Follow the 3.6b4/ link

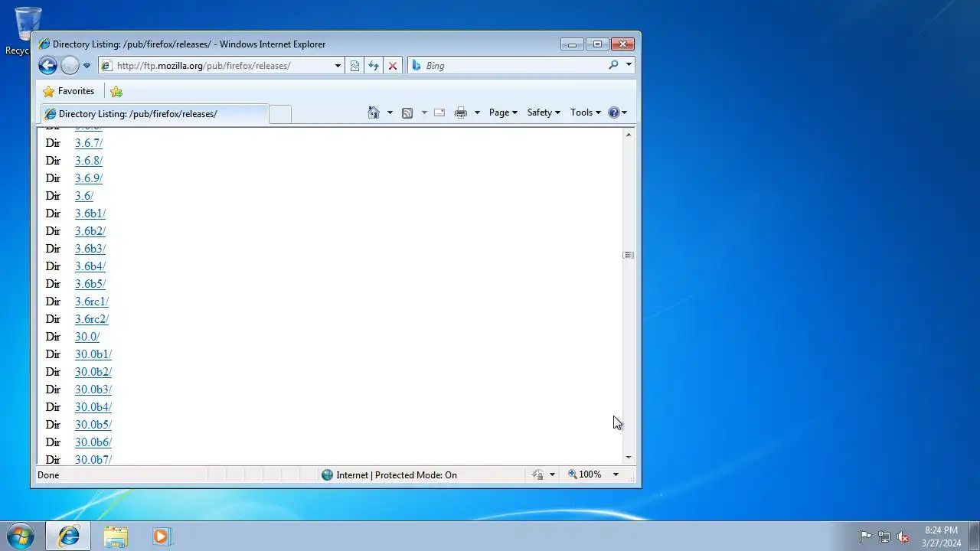coord(90,266)
